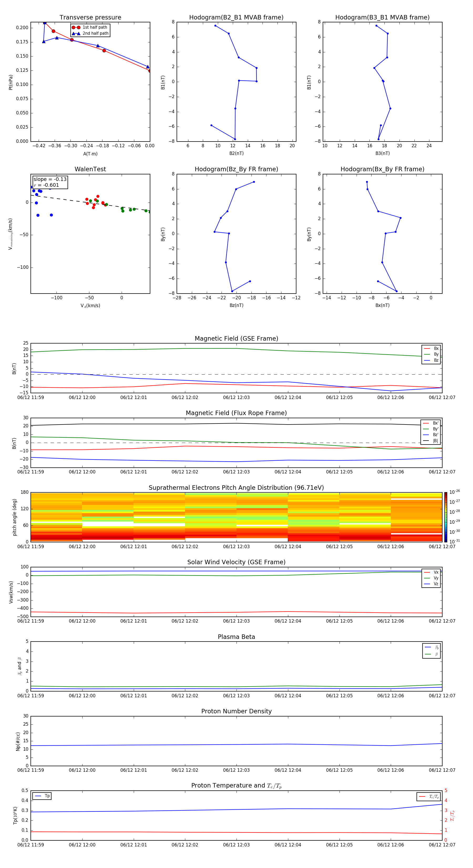Viewport: 473px width, 868px height.
Task: Click the "Hodogram(B3_B1 MVAB frame)" title
Action: coord(382,17)
